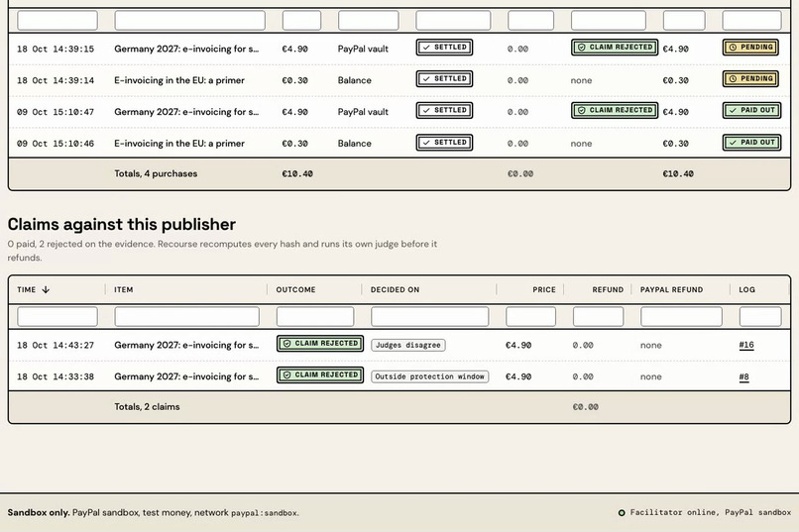This screenshot has height=532, width=799.
Task: Click 'PayPal vault' in 18 Oct 14:39:15 row
Action: 363,49
